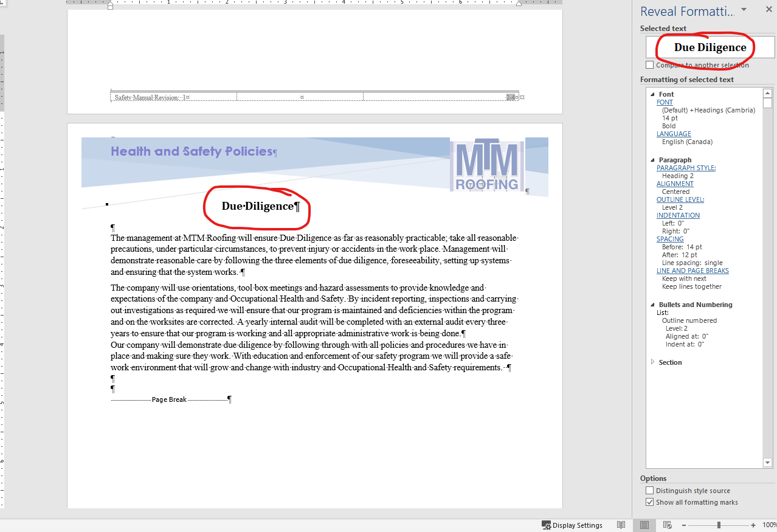This screenshot has height=532, width=777.
Task: Click the zoom out minus button
Action: [x=684, y=525]
